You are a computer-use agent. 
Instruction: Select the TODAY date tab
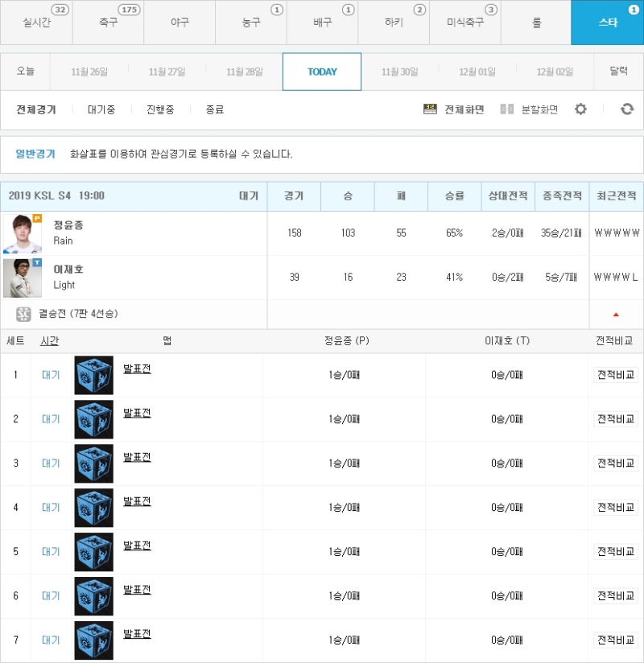(322, 72)
